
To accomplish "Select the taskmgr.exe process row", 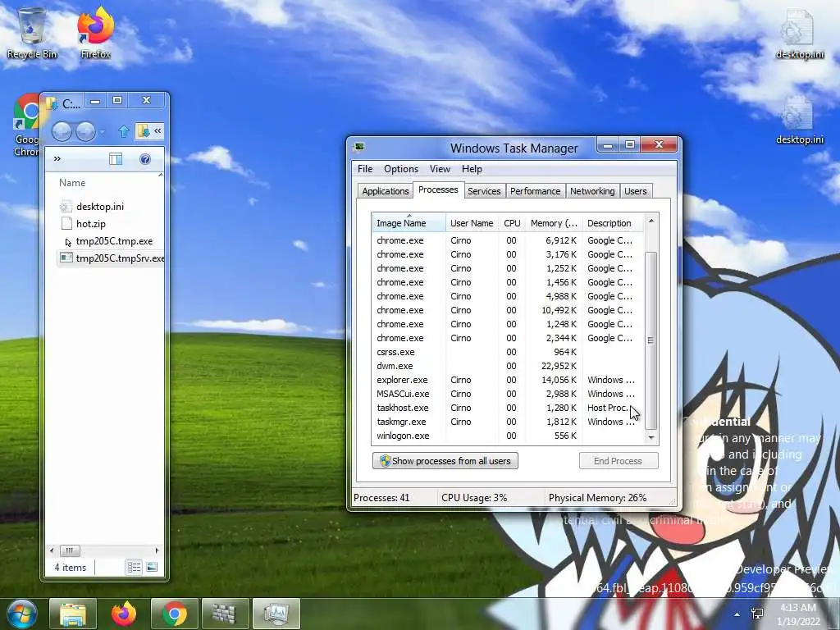I will (508, 422).
